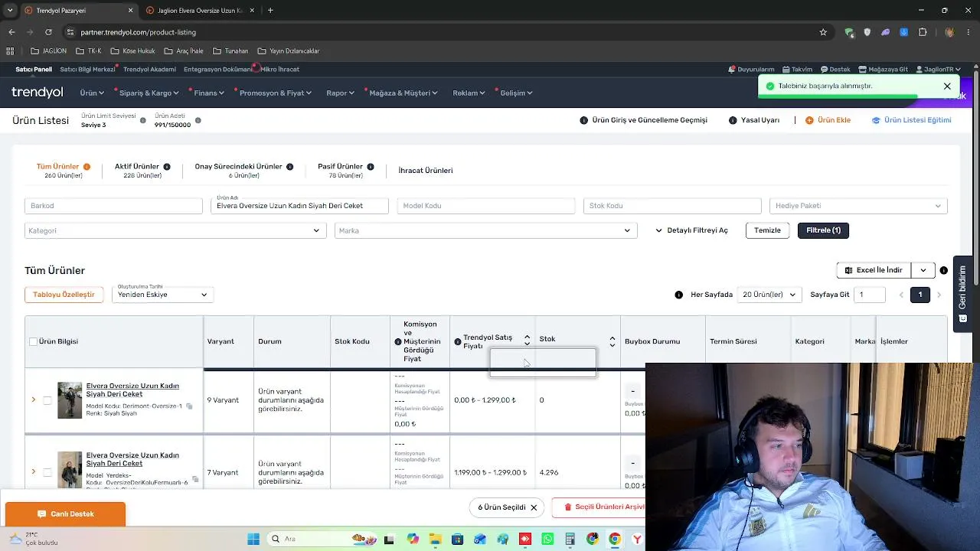Screen dimensions: 980x551
Task: Switch to Jaglion Elvera browser tab
Action: (199, 11)
